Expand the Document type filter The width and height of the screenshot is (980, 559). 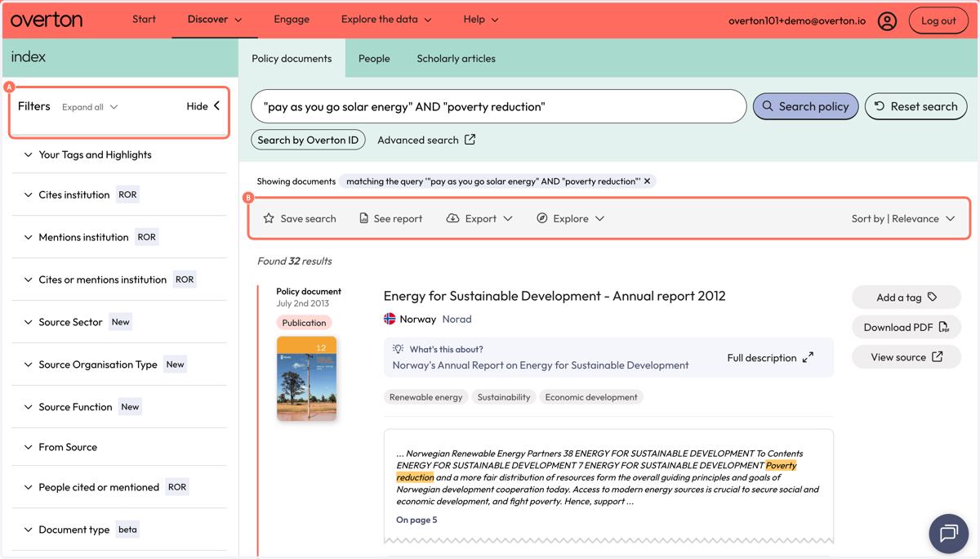click(119, 530)
